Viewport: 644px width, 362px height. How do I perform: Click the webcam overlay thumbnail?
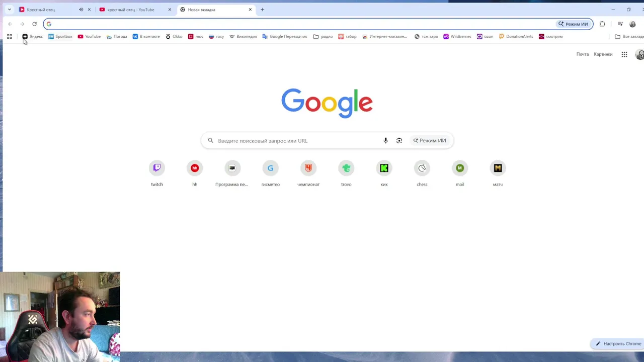60,317
